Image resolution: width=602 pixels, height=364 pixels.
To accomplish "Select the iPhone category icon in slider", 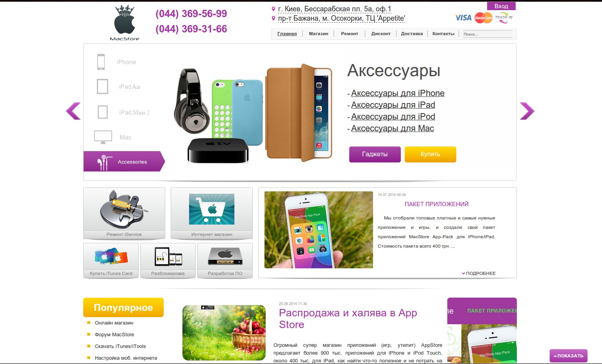I will (x=101, y=62).
